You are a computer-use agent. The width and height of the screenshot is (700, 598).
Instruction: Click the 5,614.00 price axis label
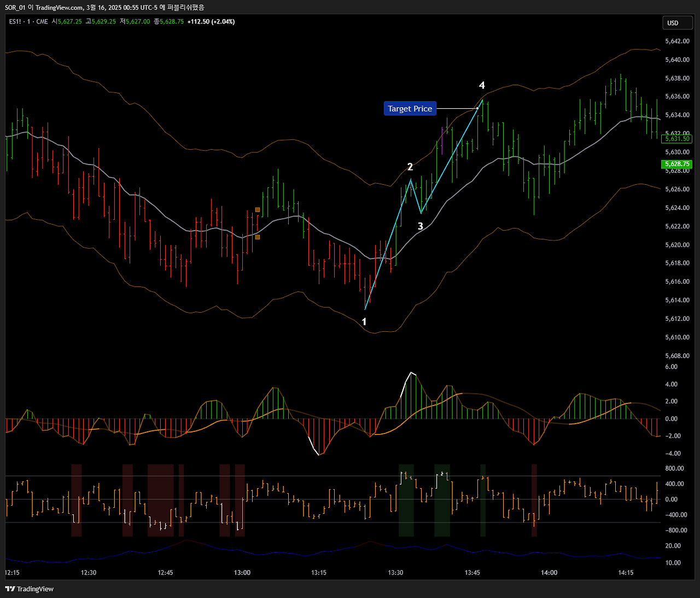[677, 301]
